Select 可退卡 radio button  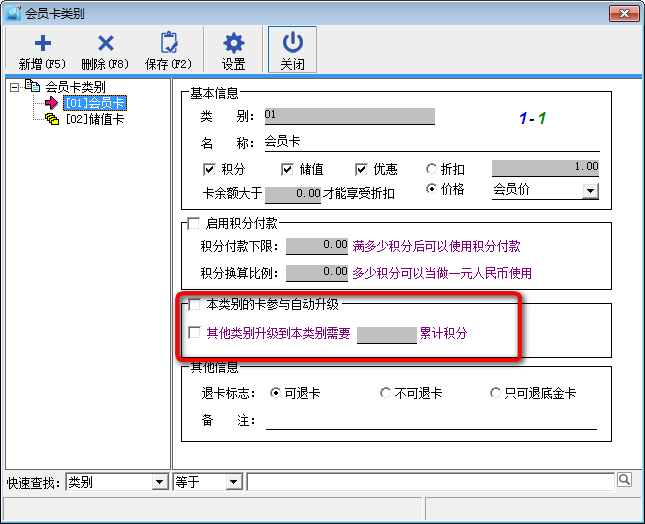pos(275,393)
